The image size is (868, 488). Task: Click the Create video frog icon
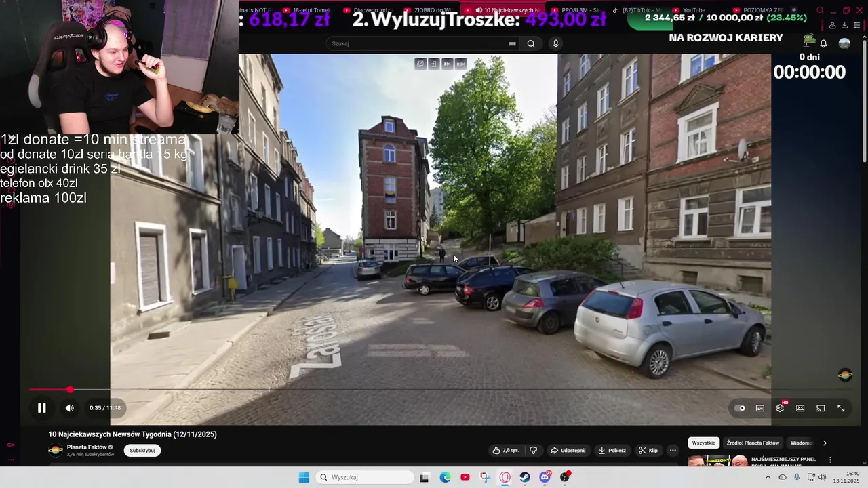pyautogui.click(x=808, y=41)
